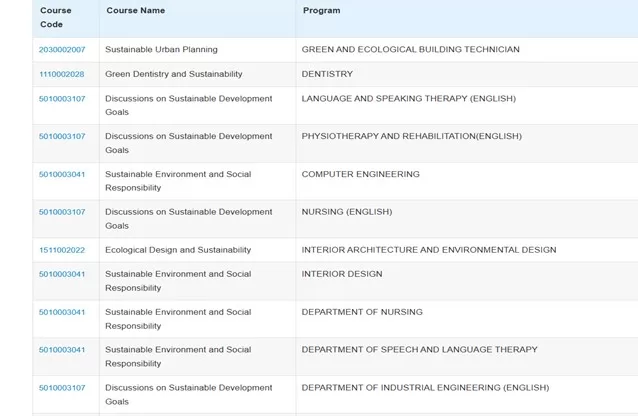Open course code for Speech and Language Therapy

click(62, 350)
